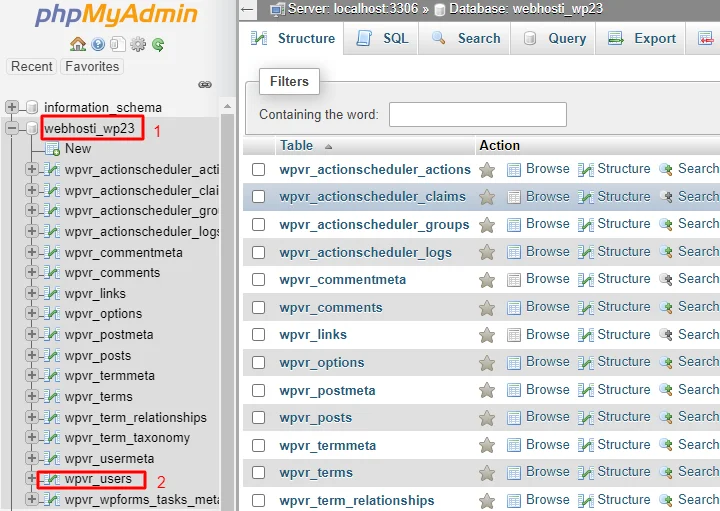Sort by Table column header

pos(297,146)
